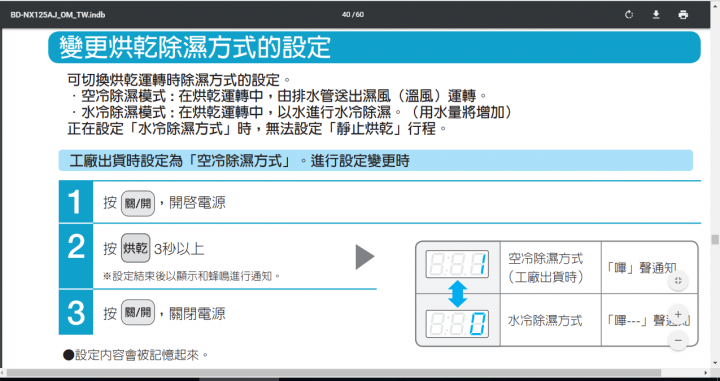720x381 pixels.
Task: Click the display showing digit 1
Action: point(457,264)
